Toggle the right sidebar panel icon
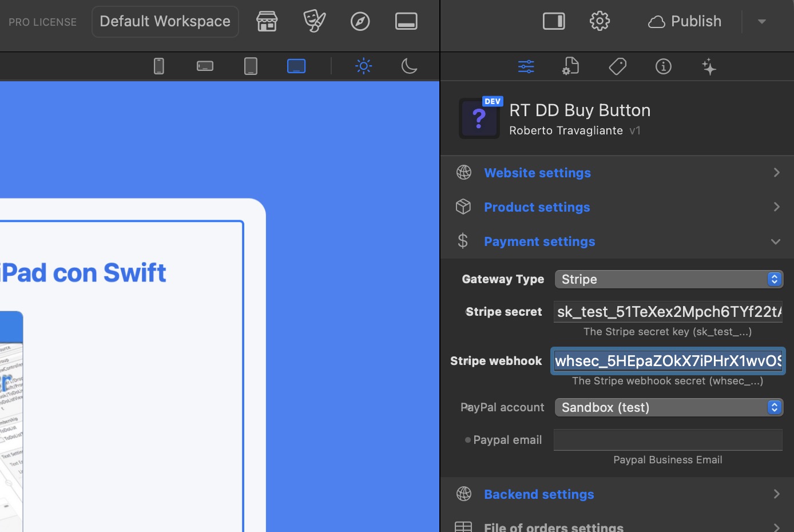The image size is (794, 532). [554, 22]
